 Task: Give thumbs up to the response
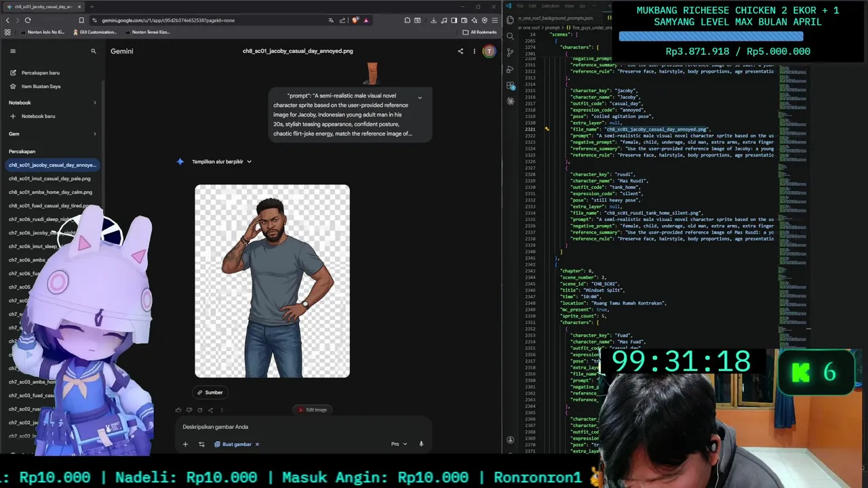click(x=178, y=409)
